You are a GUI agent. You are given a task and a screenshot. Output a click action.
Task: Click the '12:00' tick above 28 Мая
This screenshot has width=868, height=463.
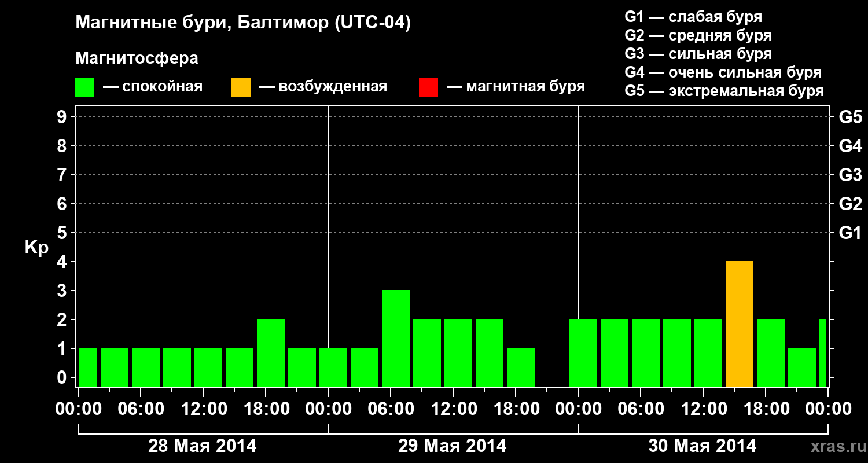coord(203,409)
